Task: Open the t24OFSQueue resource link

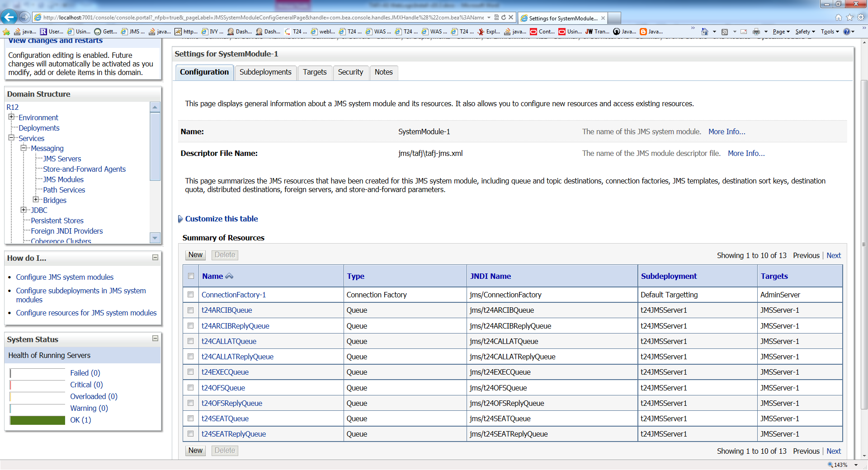Action: pos(223,388)
